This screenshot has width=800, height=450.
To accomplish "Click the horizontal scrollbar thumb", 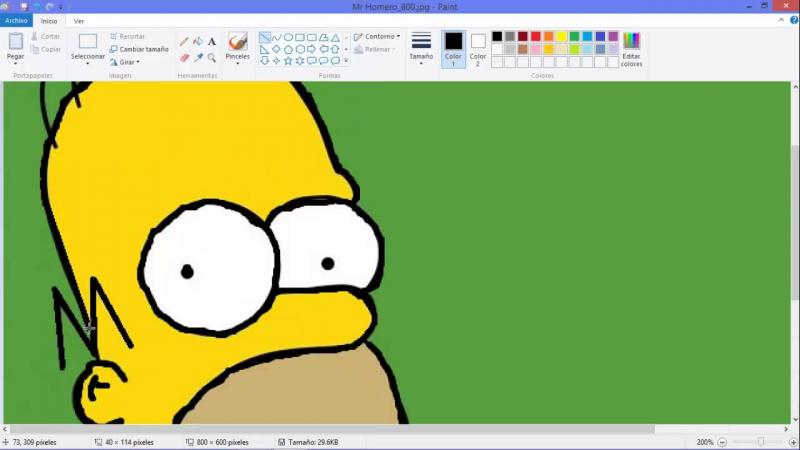I will (x=332, y=430).
